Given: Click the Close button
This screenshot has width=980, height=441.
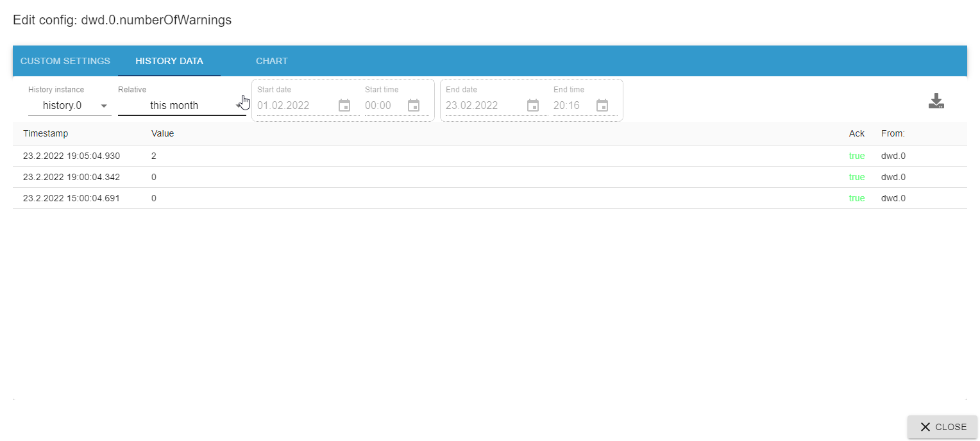Looking at the screenshot, I should pyautogui.click(x=942, y=427).
